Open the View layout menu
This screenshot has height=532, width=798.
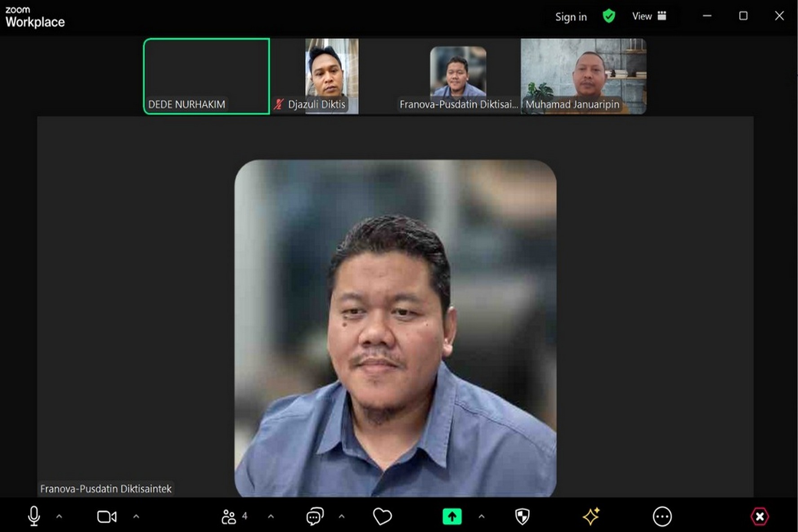pyautogui.click(x=649, y=16)
